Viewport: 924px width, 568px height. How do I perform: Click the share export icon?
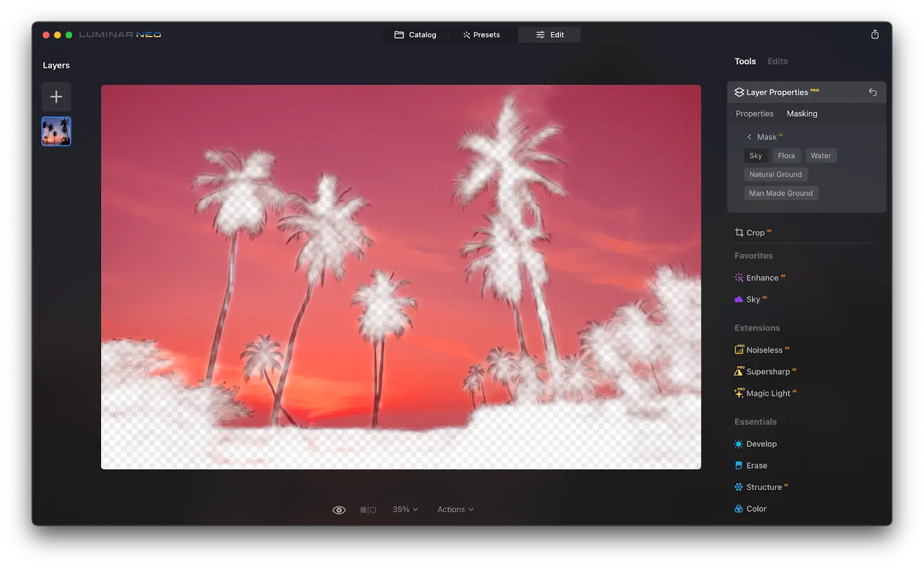[x=875, y=35]
